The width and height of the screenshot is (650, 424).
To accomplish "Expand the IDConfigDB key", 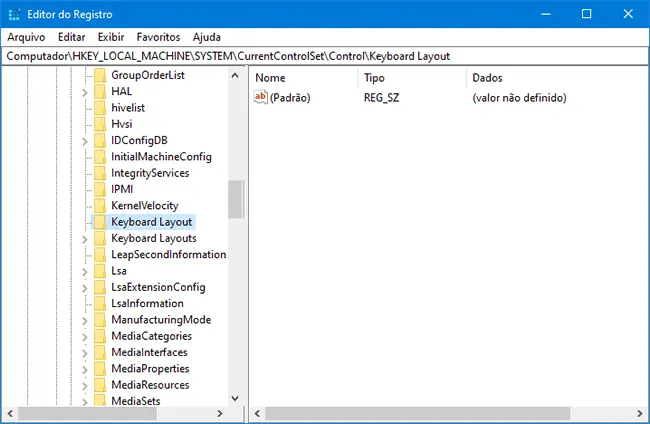I will 85,141.
